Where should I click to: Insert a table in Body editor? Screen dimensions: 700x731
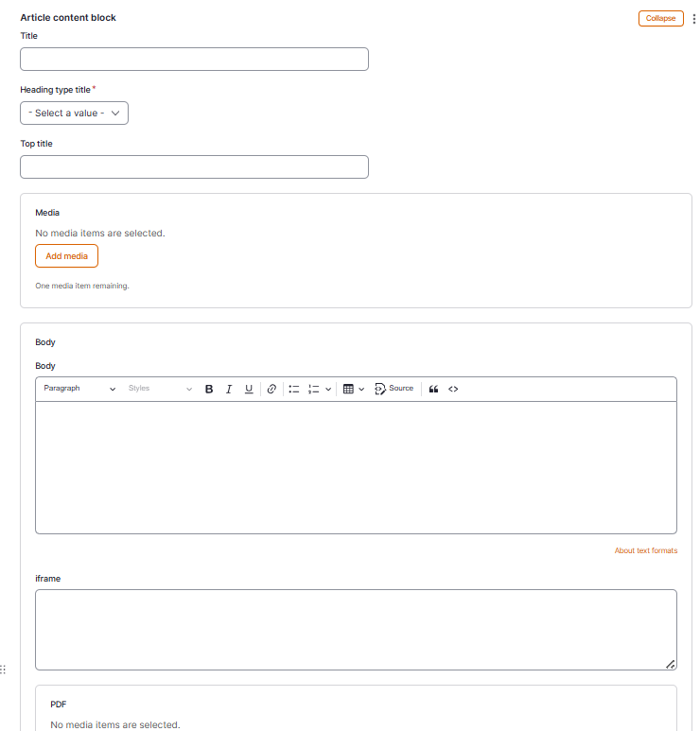pos(348,389)
